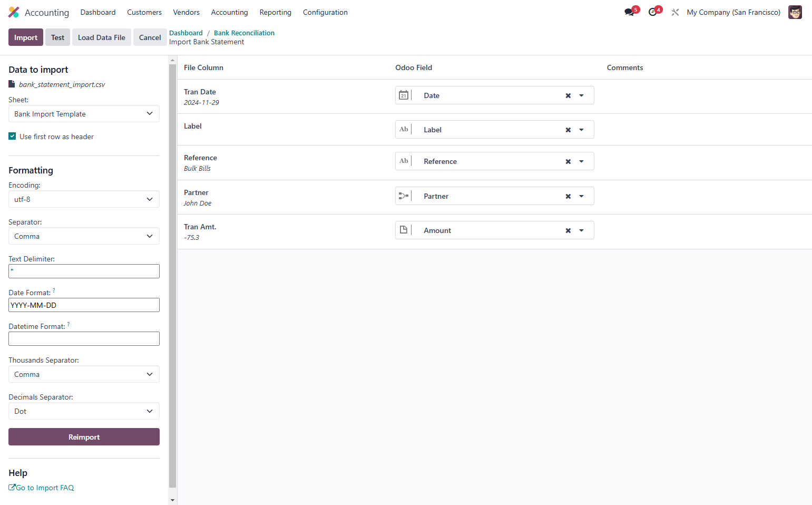Clear the Date field mapping
This screenshot has width=812, height=505.
click(x=568, y=95)
